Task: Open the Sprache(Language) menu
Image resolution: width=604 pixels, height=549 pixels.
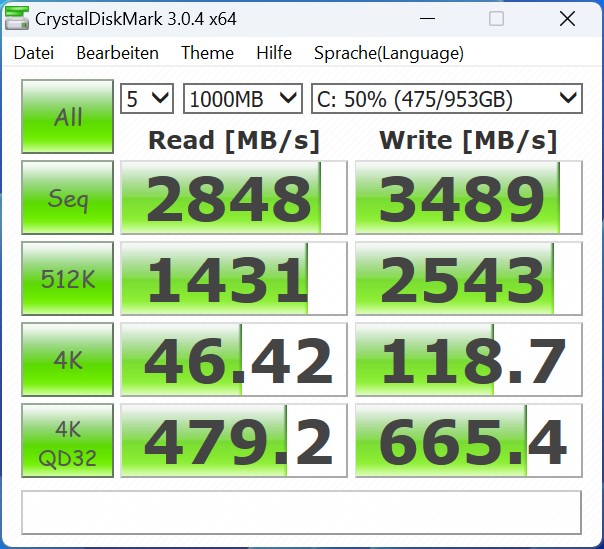Action: [388, 53]
